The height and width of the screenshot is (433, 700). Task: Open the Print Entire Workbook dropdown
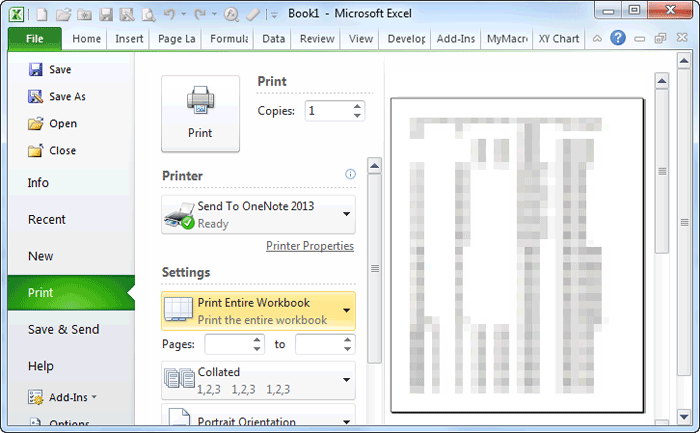(346, 310)
